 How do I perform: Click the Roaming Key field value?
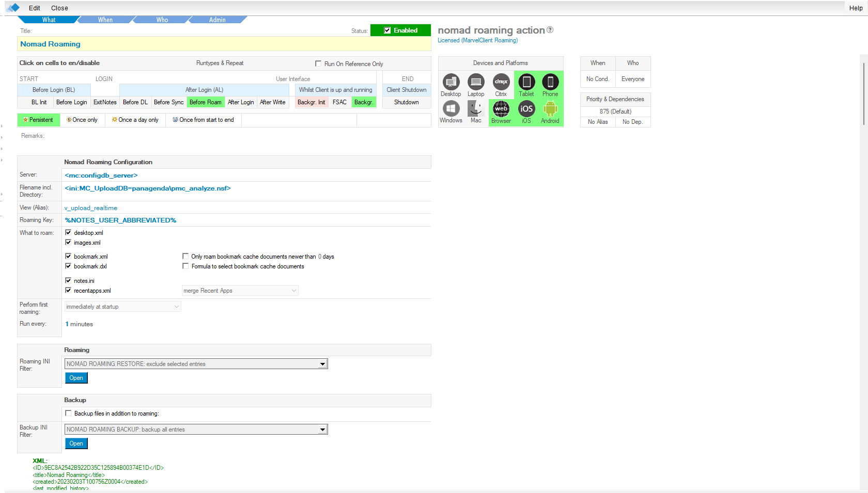(x=120, y=220)
